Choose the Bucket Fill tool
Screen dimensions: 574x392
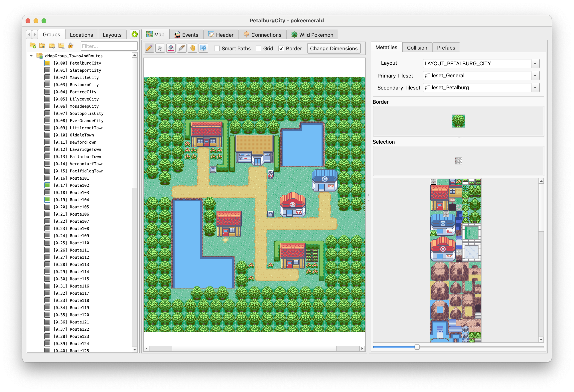tap(171, 48)
